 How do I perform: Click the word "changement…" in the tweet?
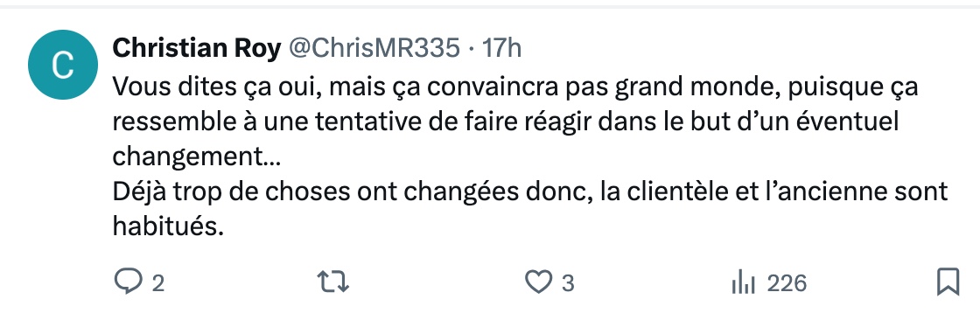pyautogui.click(x=196, y=157)
